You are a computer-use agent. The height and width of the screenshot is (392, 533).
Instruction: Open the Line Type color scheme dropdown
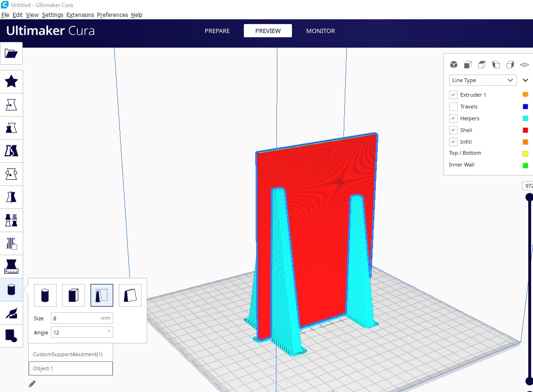[483, 80]
